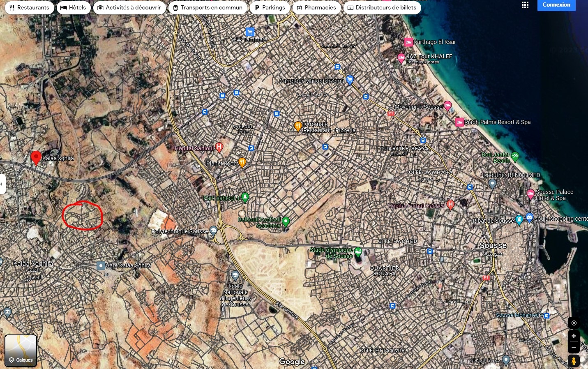Click the Ribat de Sousse marker
This screenshot has height=369, width=588.
pyautogui.click(x=519, y=219)
